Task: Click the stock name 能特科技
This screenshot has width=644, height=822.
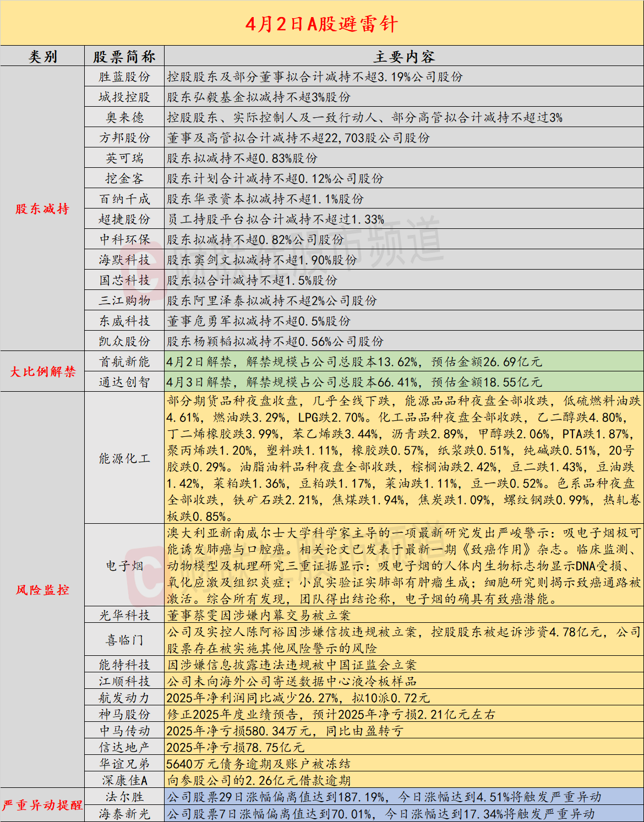Action: 124,665
